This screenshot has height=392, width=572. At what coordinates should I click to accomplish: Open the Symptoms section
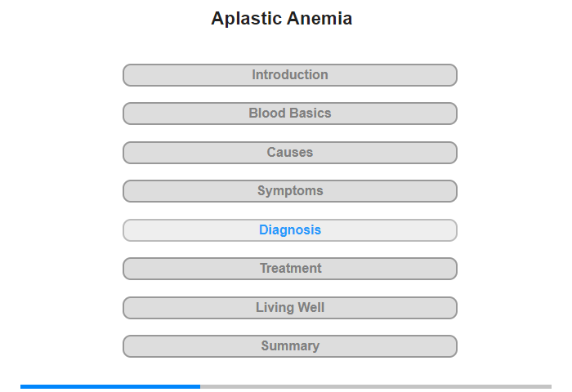(x=290, y=191)
